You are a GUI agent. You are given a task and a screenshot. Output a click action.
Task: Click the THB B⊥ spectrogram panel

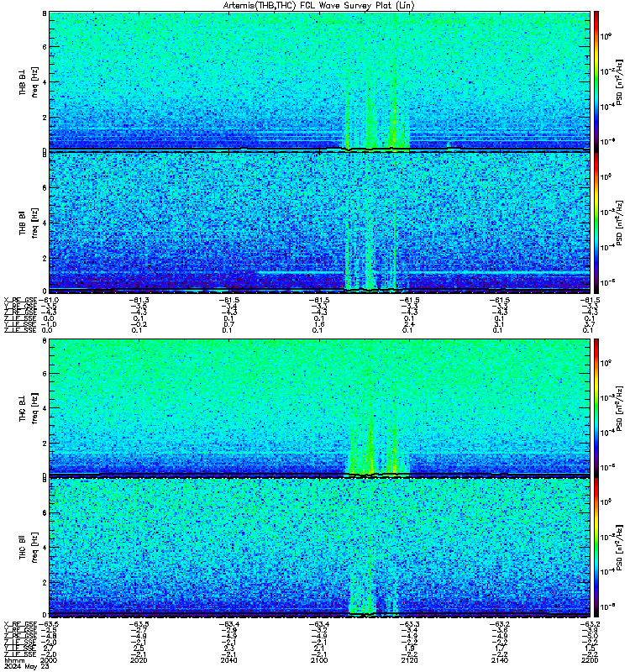tap(319, 81)
